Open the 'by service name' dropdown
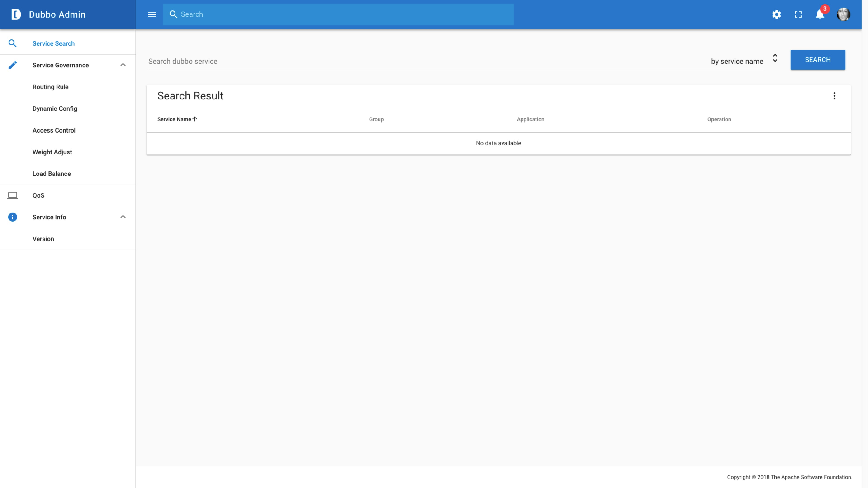The height and width of the screenshot is (488, 868). point(775,58)
